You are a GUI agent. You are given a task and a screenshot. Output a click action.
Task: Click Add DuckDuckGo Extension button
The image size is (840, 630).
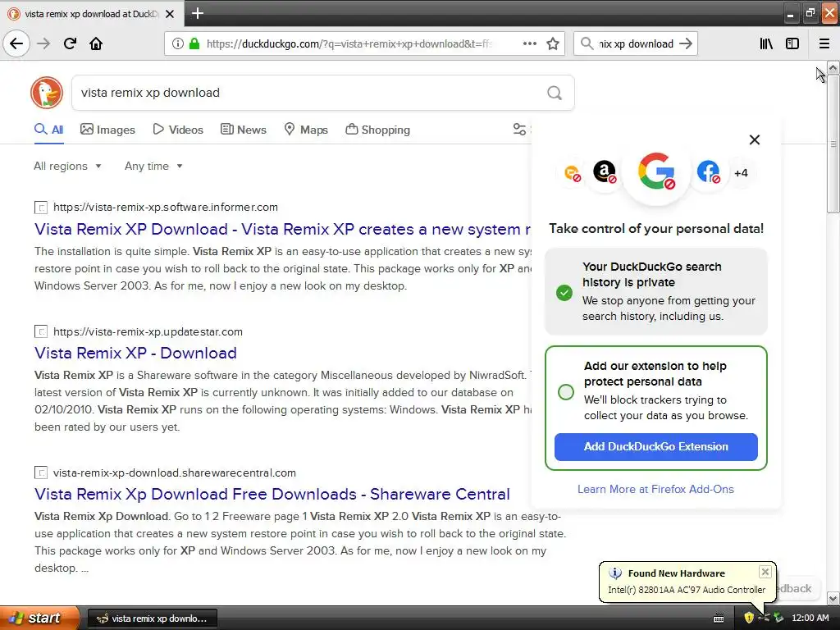(x=655, y=447)
